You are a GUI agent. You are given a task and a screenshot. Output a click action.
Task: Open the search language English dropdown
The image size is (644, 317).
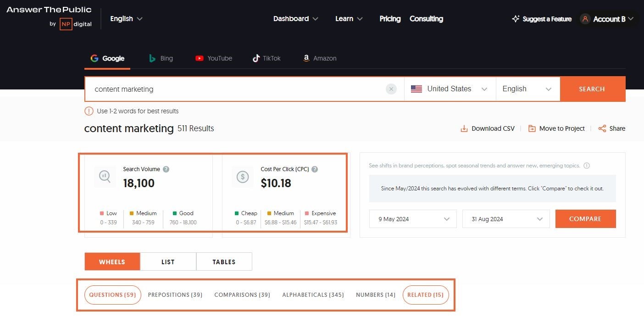tap(528, 89)
